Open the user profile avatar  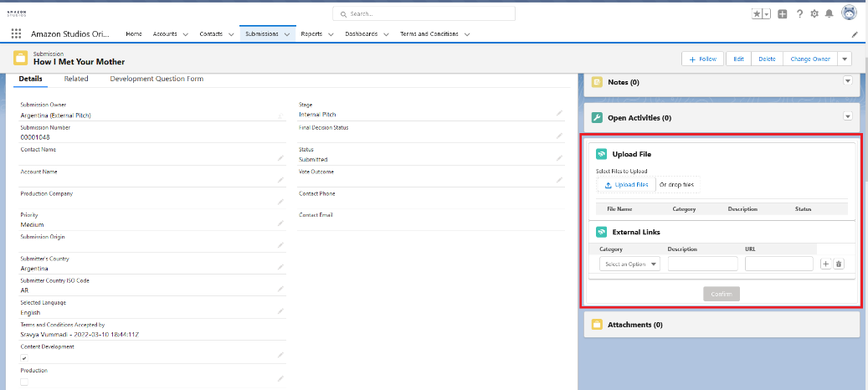849,13
